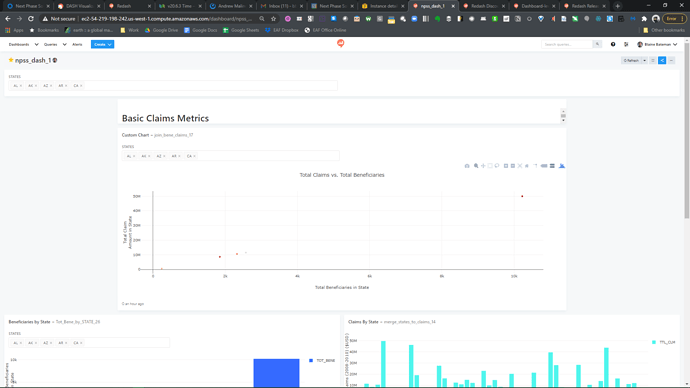Click the blue share dashboard button
This screenshot has width=690, height=388.
click(662, 60)
